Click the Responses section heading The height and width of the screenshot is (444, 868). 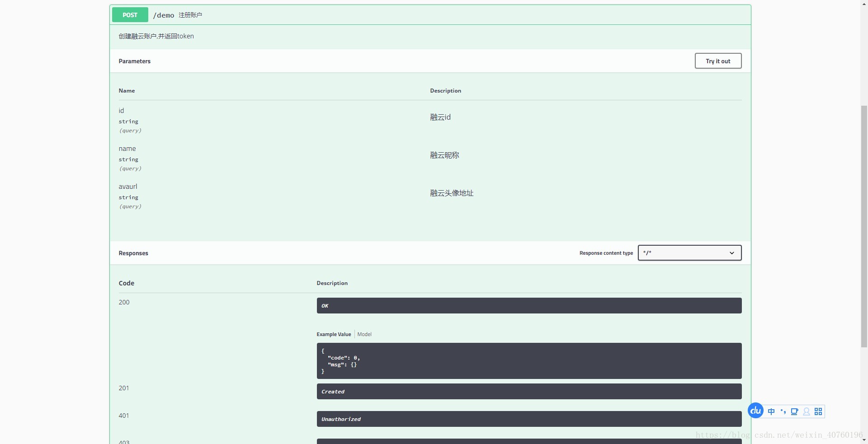[x=133, y=253]
